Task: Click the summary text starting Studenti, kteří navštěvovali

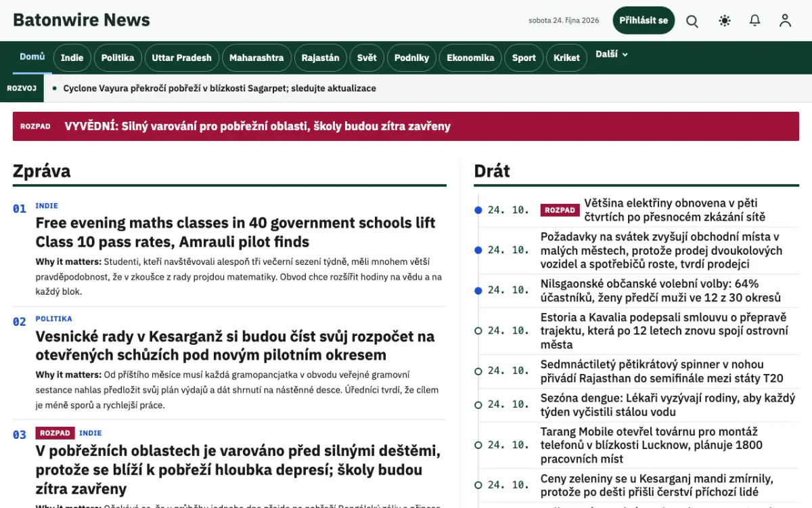Action: click(x=239, y=276)
